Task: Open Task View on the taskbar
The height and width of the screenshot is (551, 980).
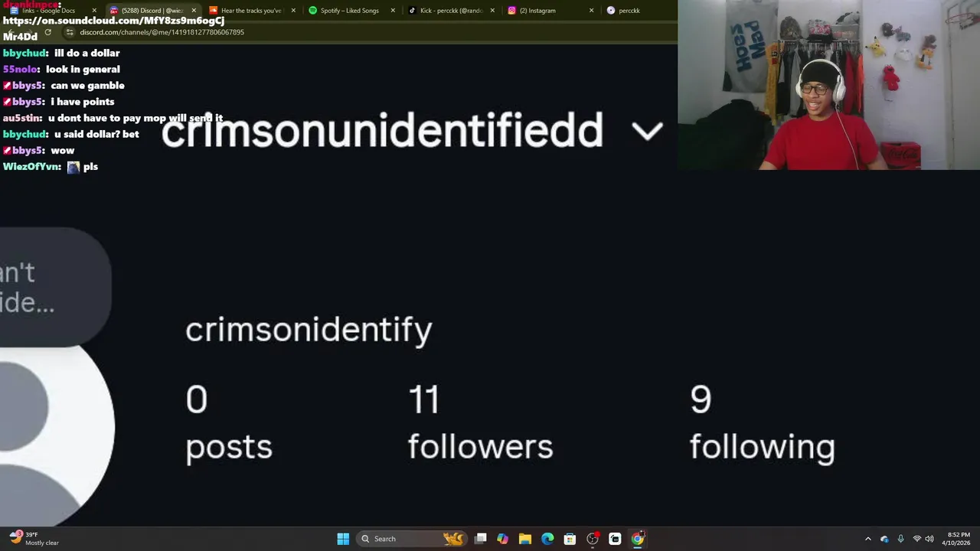Action: pos(481,539)
